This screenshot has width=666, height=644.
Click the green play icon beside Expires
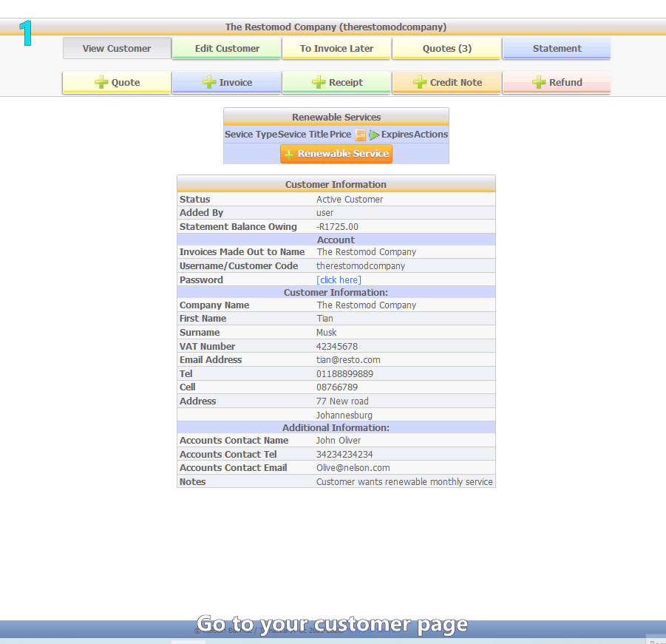coord(374,135)
